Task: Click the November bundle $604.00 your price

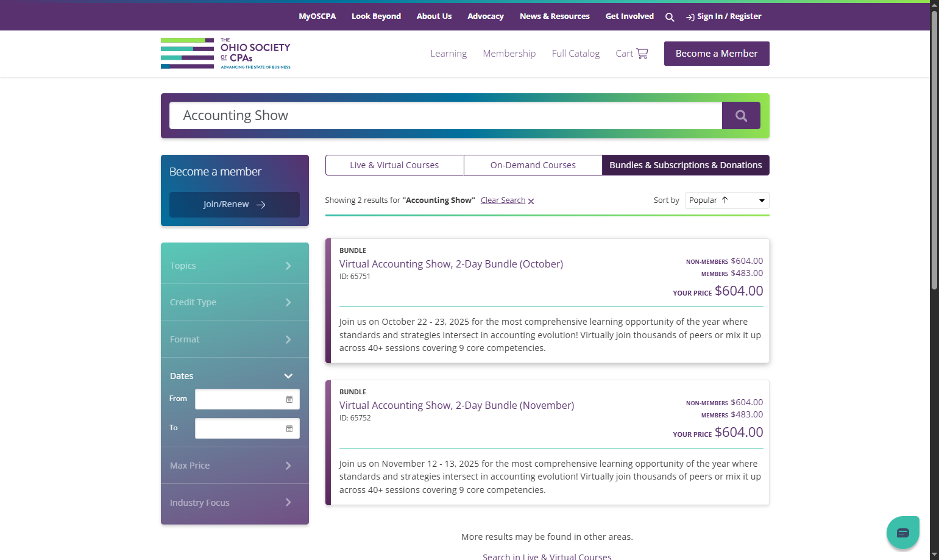Action: coord(739,433)
